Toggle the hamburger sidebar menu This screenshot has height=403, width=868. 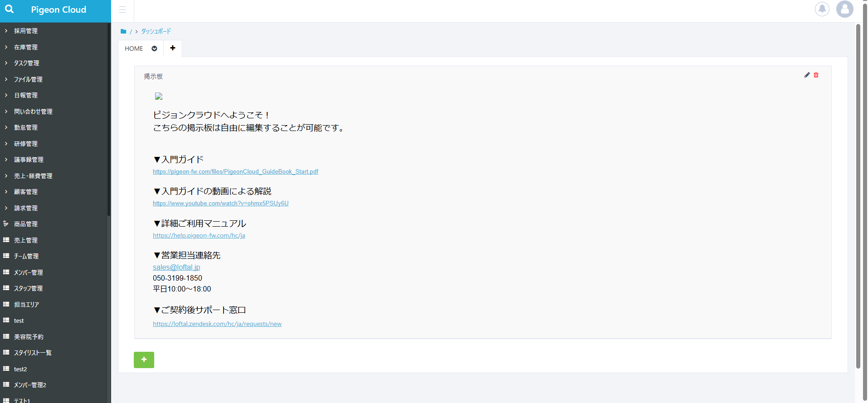point(122,10)
